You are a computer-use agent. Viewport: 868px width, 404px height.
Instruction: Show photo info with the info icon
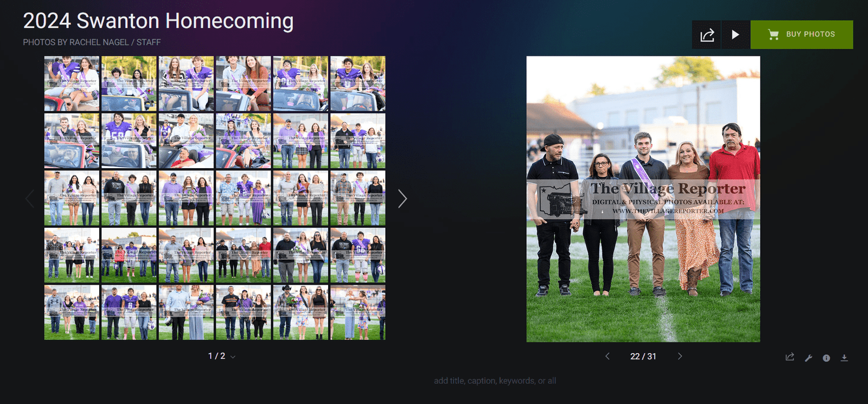click(826, 358)
